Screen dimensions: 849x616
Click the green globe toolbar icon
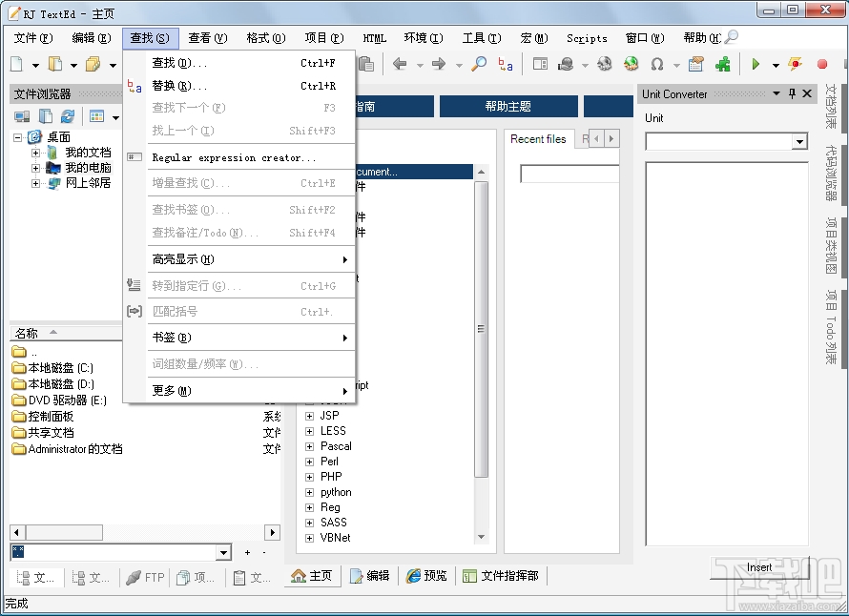631,65
